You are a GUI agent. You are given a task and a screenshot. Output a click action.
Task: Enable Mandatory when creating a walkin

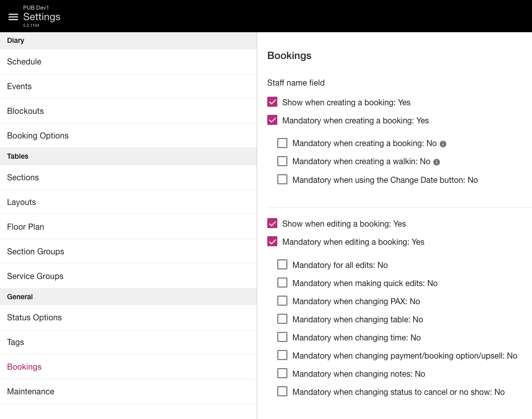pos(282,162)
